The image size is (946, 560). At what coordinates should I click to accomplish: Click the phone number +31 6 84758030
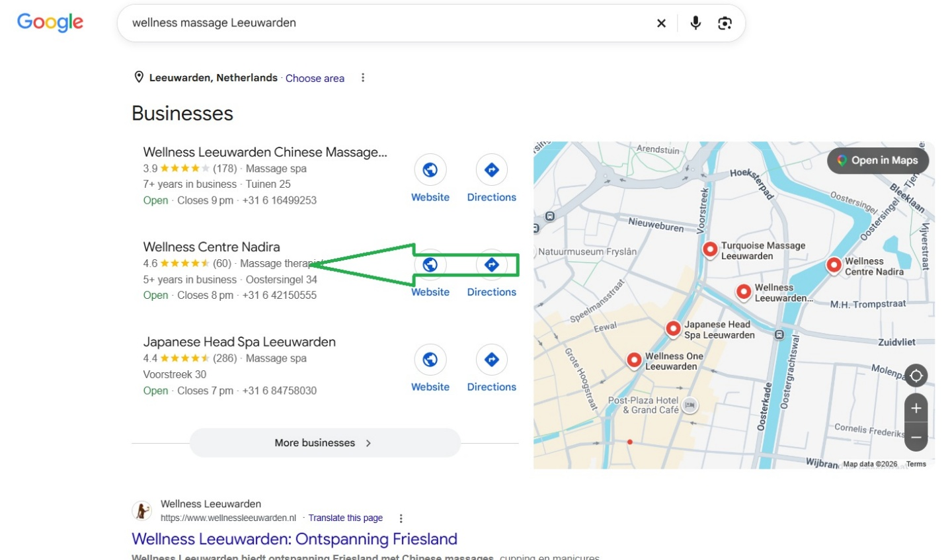tap(280, 391)
